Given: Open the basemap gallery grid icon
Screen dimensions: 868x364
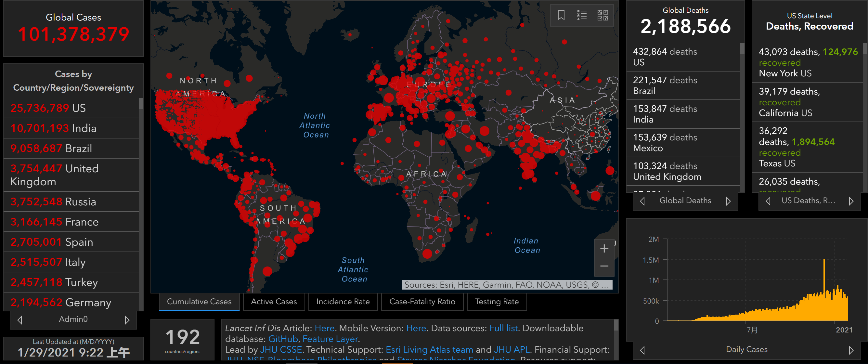Looking at the screenshot, I should (602, 15).
